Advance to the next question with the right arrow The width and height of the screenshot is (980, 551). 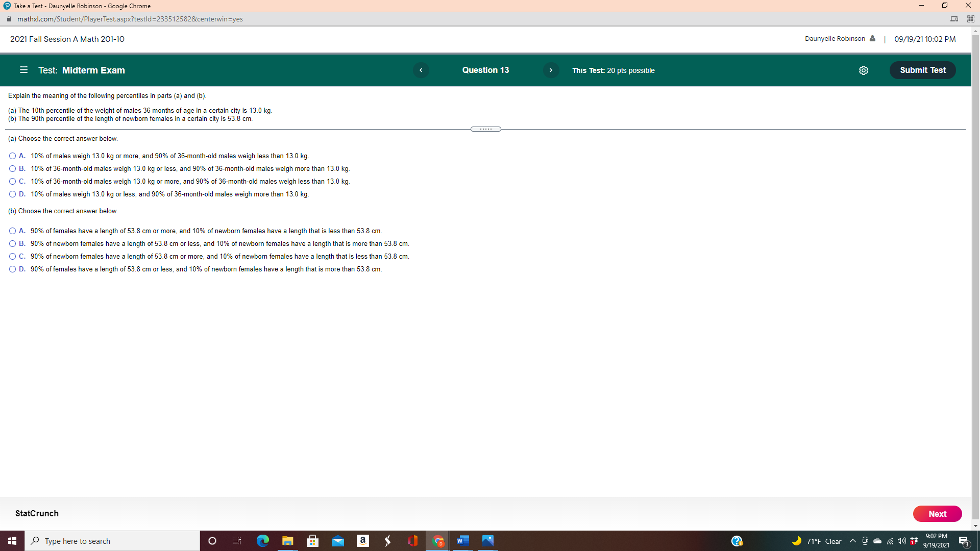pyautogui.click(x=551, y=70)
